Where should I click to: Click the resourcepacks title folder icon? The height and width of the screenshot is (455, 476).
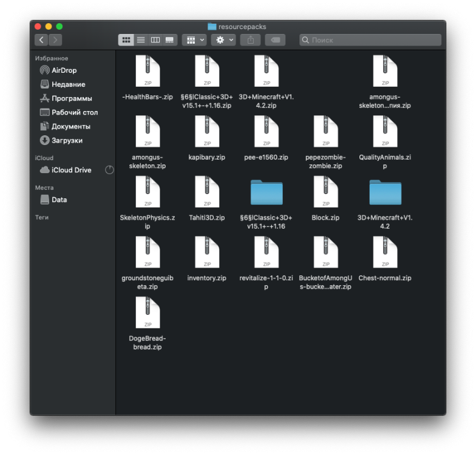pos(212,27)
